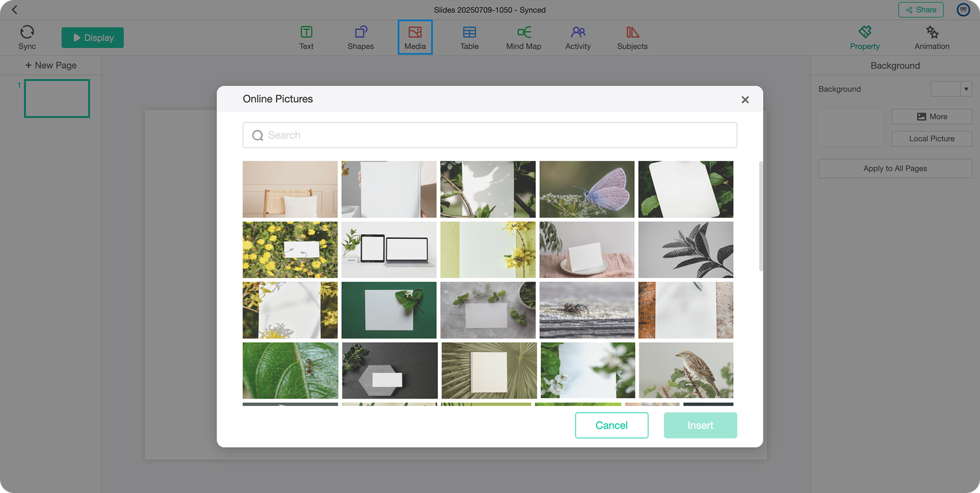Select the butterfly picture thumbnail
Viewport: 980px width, 493px height.
(587, 189)
